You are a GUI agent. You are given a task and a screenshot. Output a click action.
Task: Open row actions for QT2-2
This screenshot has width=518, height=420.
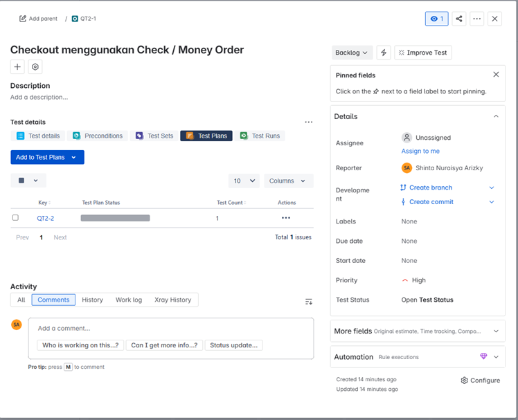286,218
